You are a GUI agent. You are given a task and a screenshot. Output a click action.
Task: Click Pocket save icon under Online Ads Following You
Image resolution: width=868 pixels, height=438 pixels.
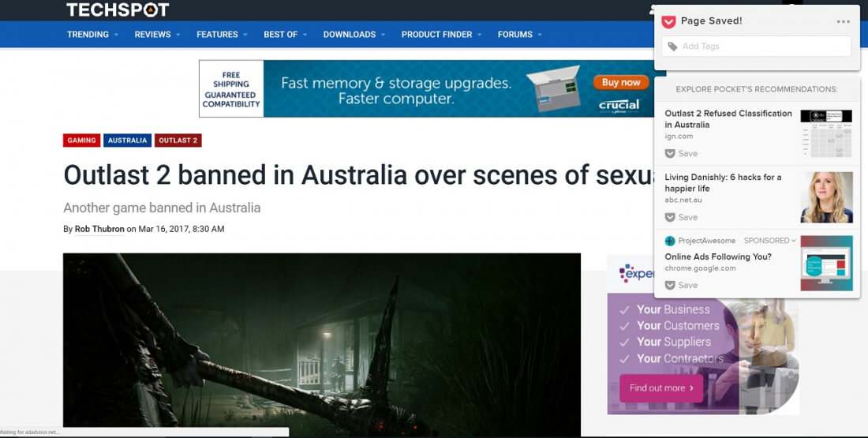pos(670,285)
